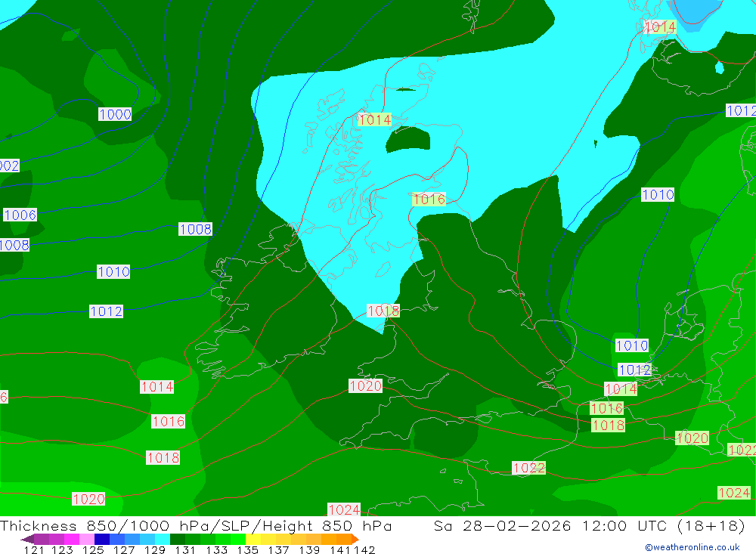Select the blue 1000 isobar label
Screen dimensions: 756x554
[x=115, y=114]
